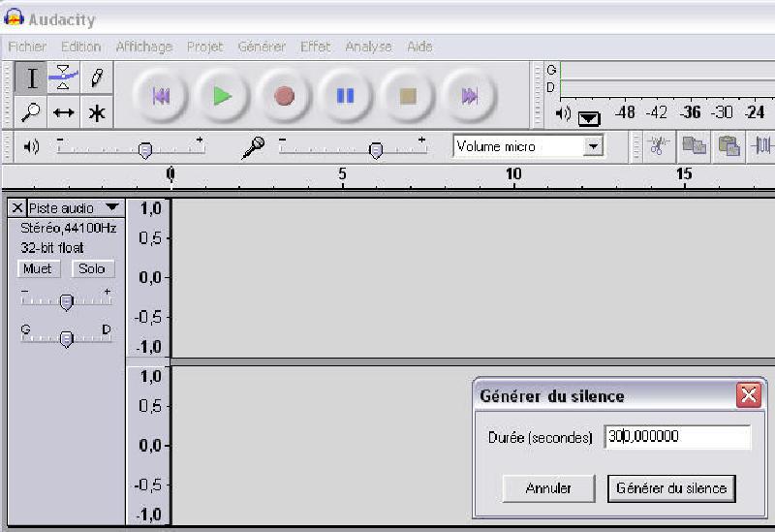Click the Stop square button

407,96
